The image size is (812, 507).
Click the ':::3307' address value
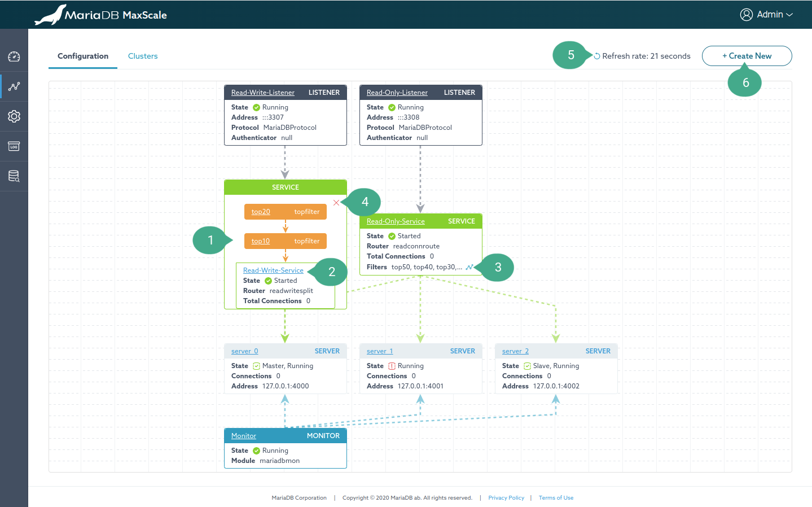pos(273,117)
